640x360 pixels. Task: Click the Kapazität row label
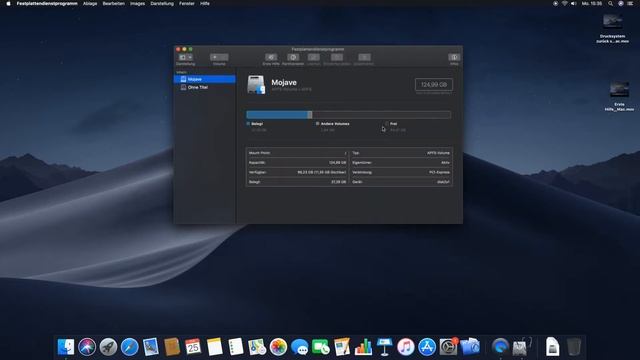click(x=257, y=162)
